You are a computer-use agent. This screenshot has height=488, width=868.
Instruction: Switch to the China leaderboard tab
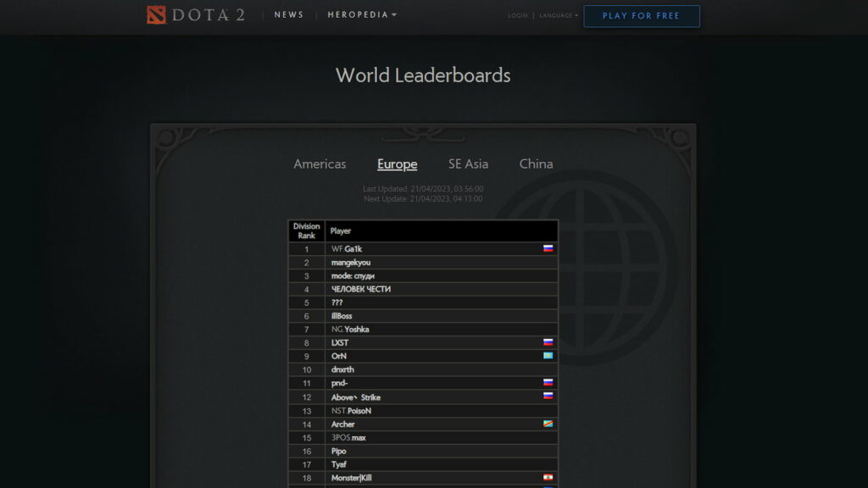536,164
